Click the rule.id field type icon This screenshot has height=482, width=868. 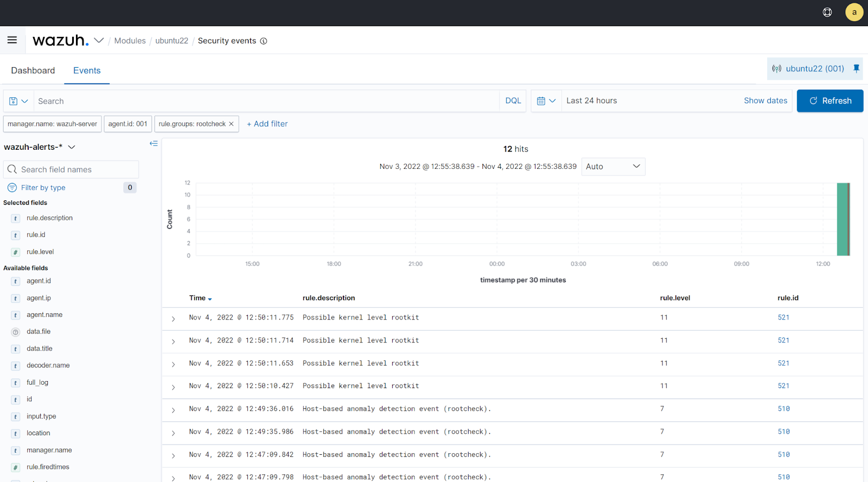click(x=16, y=235)
